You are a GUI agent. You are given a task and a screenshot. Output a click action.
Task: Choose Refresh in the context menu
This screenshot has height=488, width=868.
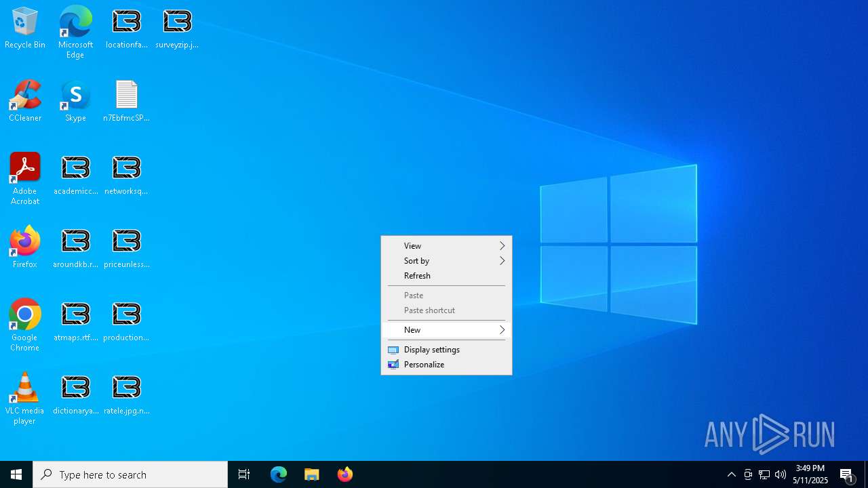point(446,276)
